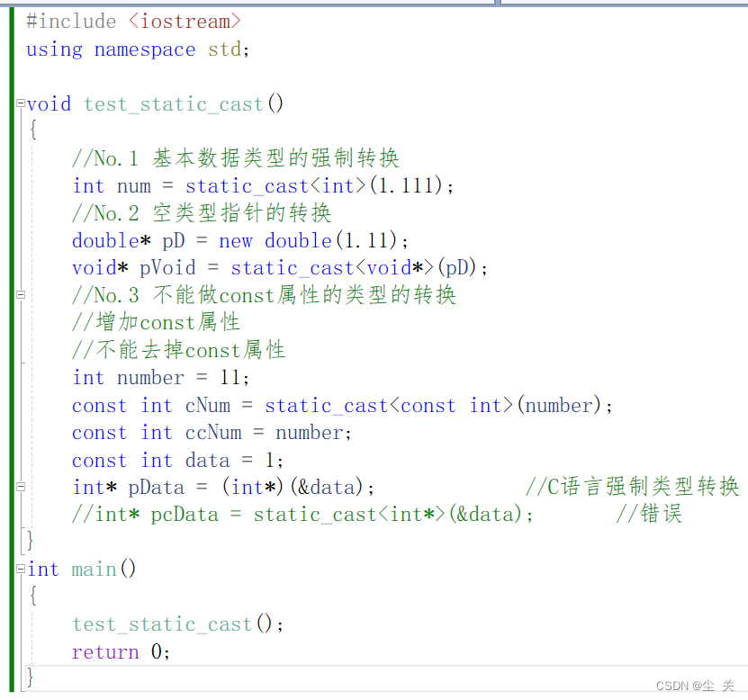Collapse the main function body

(x=19, y=569)
